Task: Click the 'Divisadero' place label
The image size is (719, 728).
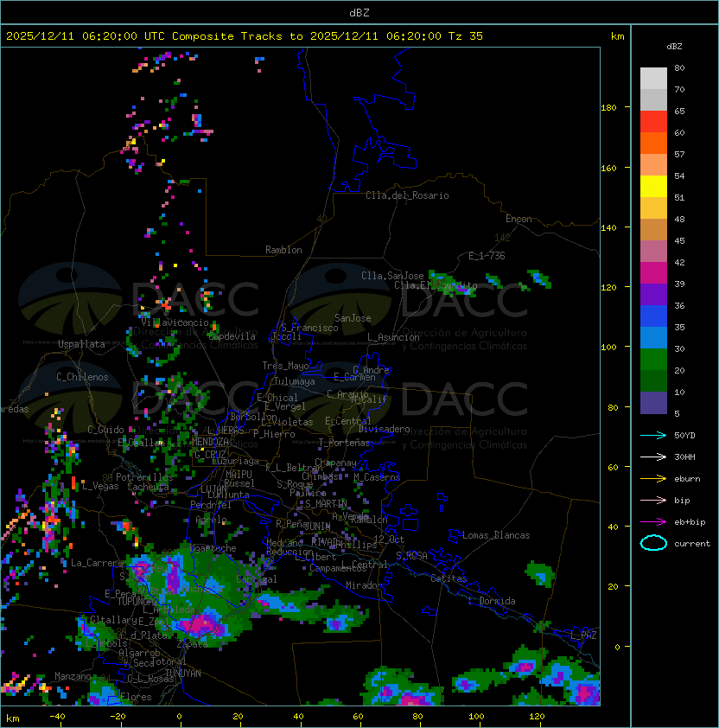Action: 385,429
